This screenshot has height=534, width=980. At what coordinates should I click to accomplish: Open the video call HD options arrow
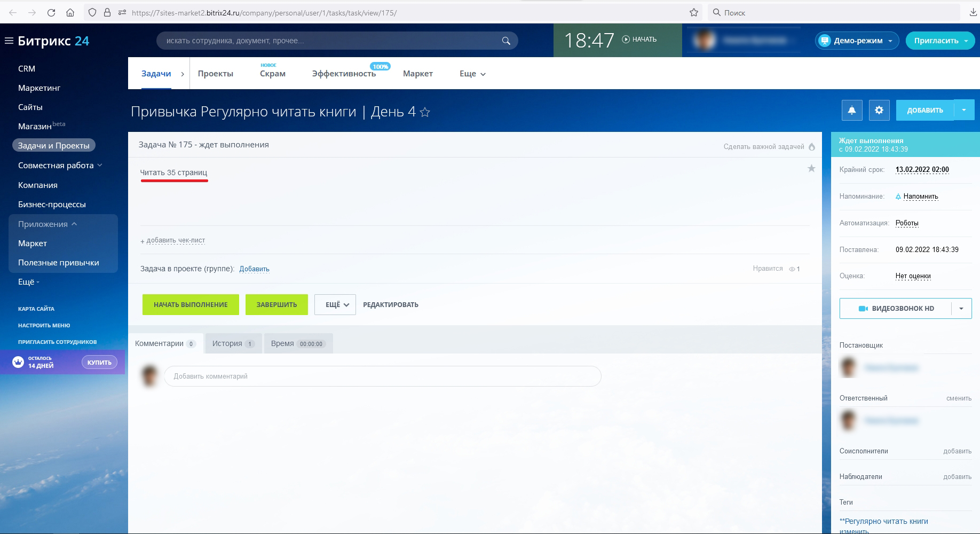pyautogui.click(x=961, y=309)
